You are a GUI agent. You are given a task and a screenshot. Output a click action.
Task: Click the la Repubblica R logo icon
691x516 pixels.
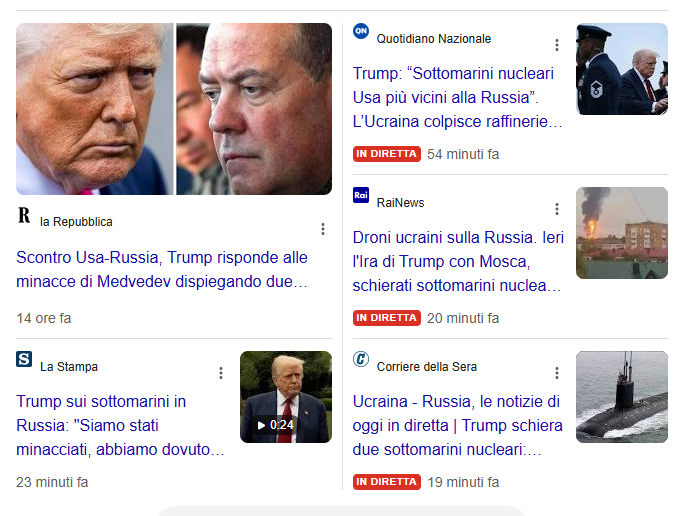pyautogui.click(x=24, y=215)
